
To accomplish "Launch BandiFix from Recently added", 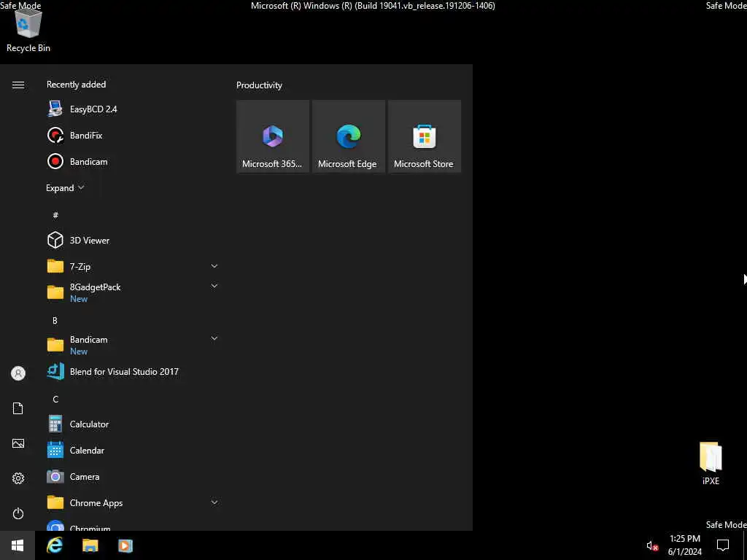I will [x=132, y=135].
